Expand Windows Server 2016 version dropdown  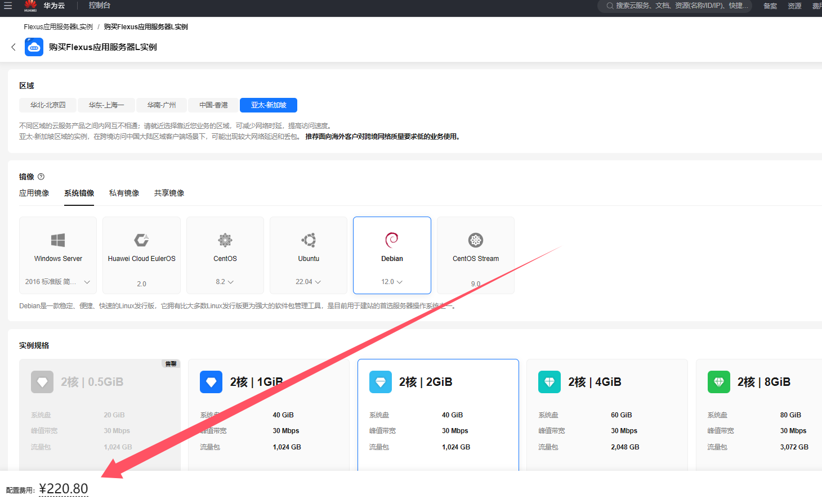[x=58, y=282]
